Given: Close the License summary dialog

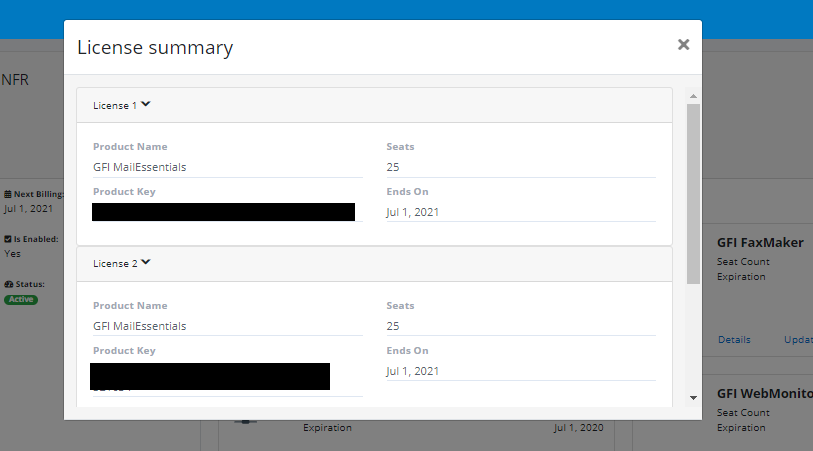Looking at the screenshot, I should pyautogui.click(x=683, y=45).
